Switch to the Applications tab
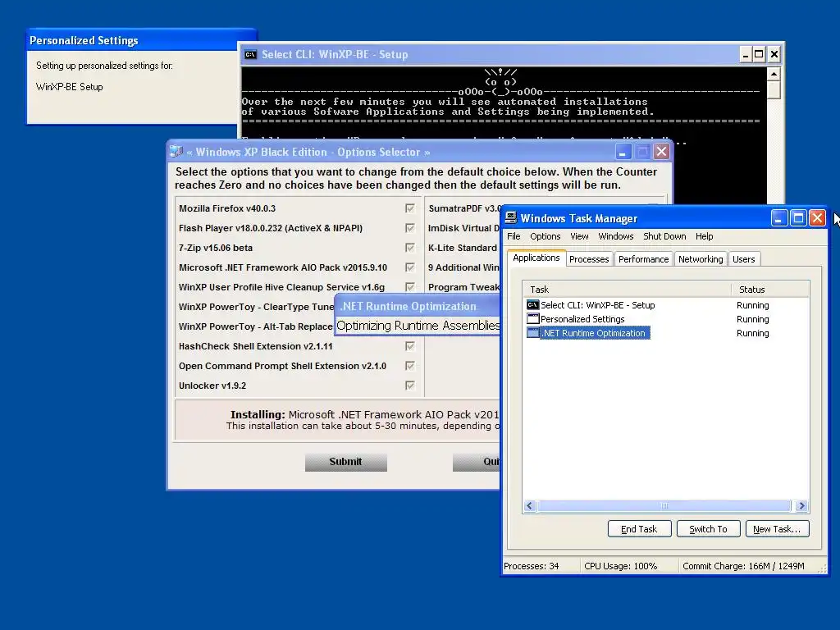This screenshot has height=630, width=840. (536, 258)
